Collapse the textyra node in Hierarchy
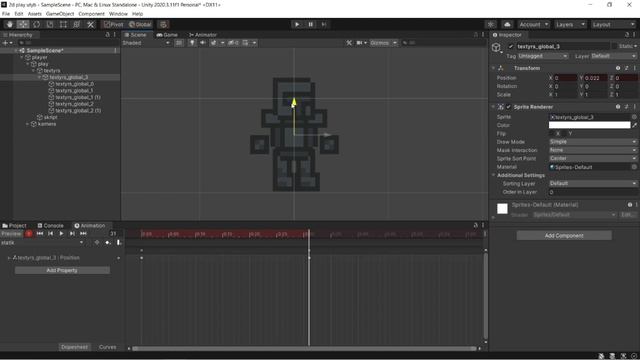Screen dimensions: 640x360 33,71
